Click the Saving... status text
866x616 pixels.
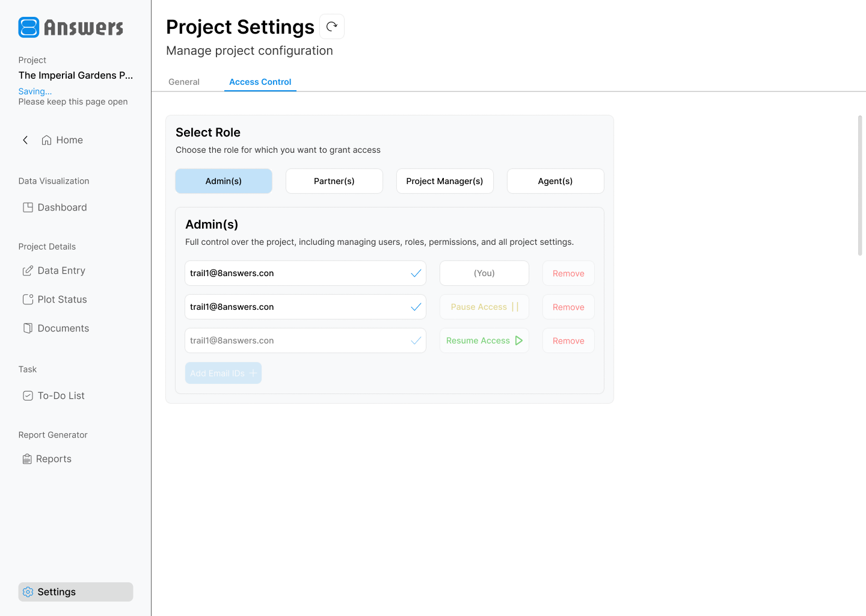pos(35,91)
